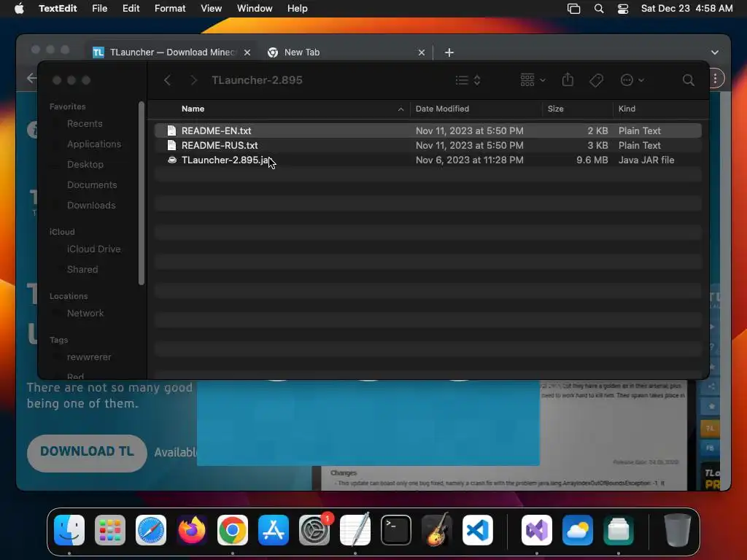Image resolution: width=747 pixels, height=560 pixels.
Task: Toggle the Name sort direction arrow
Action: click(400, 109)
